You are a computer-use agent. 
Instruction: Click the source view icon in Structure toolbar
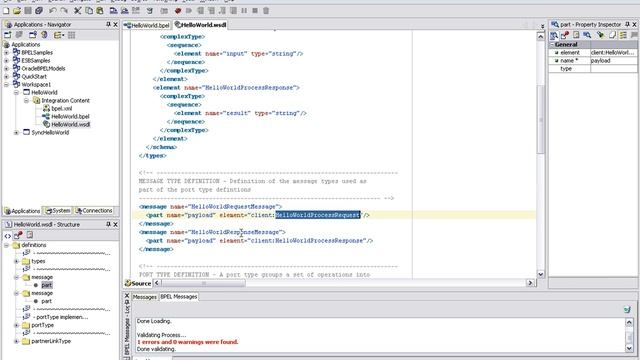tap(7, 236)
